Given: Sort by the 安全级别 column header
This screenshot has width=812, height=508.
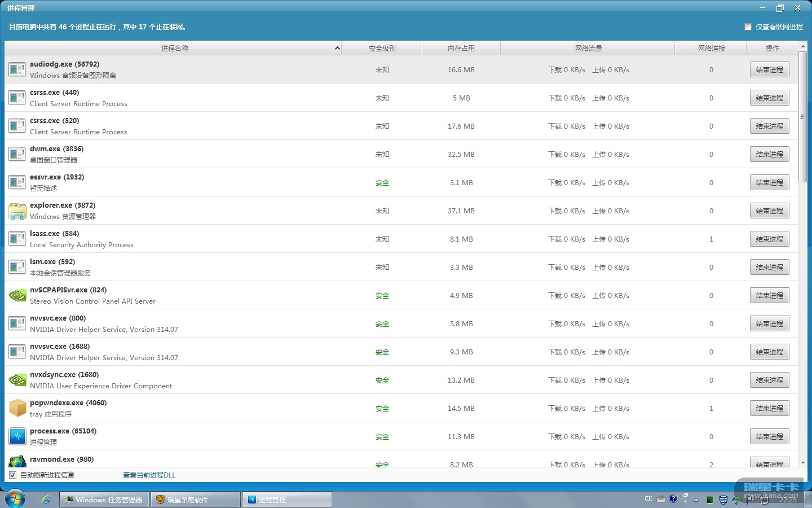Looking at the screenshot, I should pos(382,49).
